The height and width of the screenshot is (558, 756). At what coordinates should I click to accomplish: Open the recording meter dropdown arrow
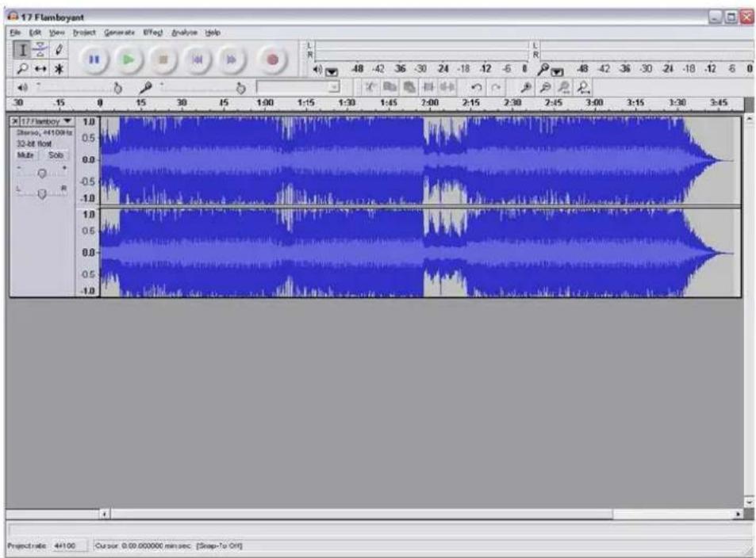[558, 72]
